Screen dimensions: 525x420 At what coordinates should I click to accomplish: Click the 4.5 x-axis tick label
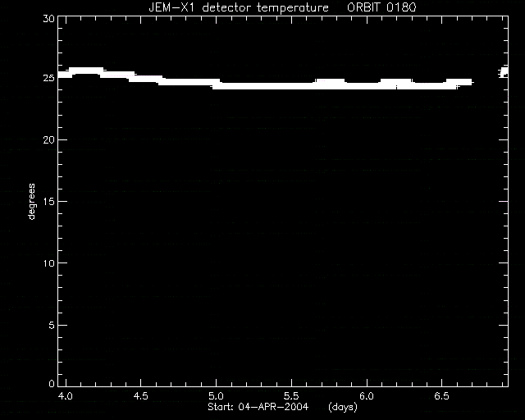(140, 396)
